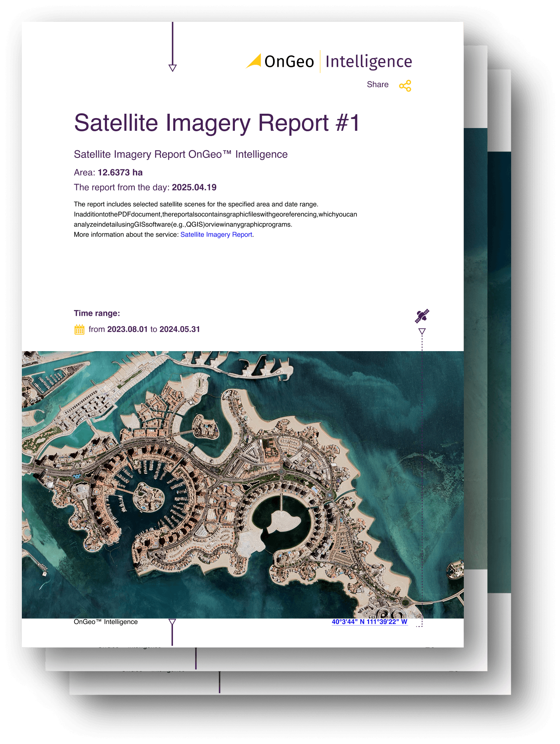560x744 pixels.
Task: Click the triangle marker below satellite icon
Action: (x=422, y=331)
